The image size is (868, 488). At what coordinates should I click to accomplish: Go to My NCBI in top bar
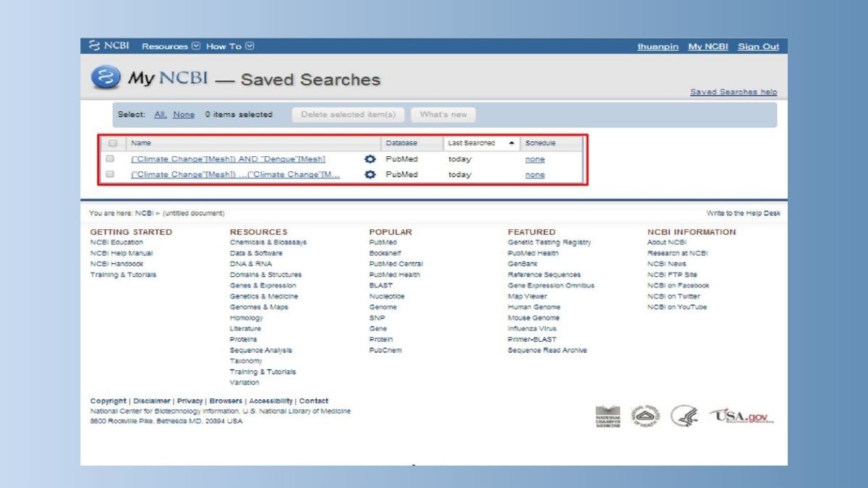tap(707, 46)
